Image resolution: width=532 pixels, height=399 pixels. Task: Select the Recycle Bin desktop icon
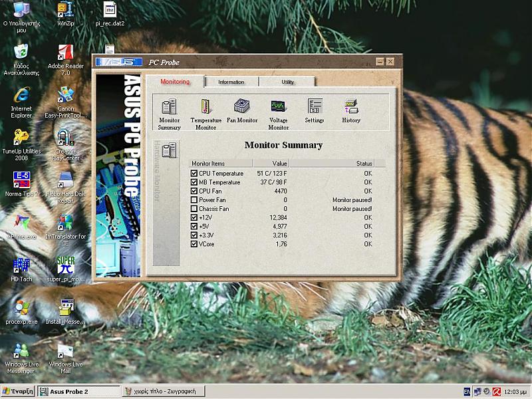[x=21, y=60]
